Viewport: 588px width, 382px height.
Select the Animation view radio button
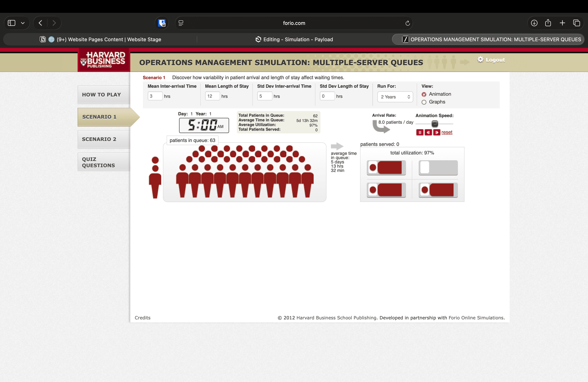[424, 94]
